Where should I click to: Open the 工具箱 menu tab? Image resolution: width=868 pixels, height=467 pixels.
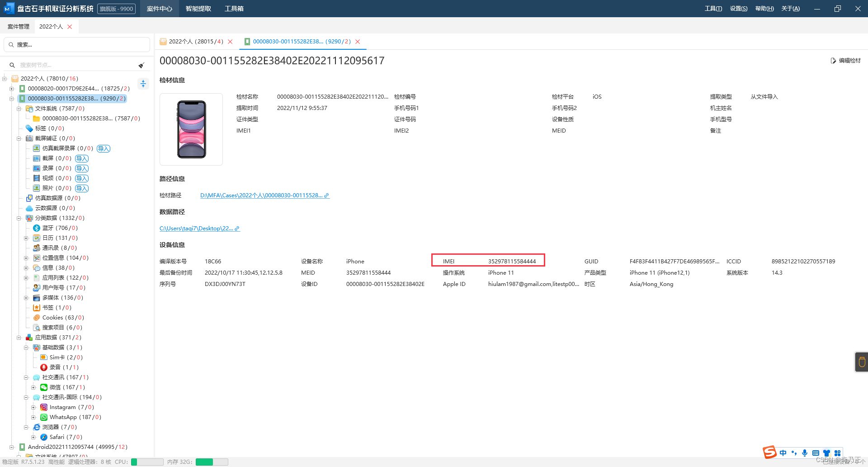[x=234, y=9]
